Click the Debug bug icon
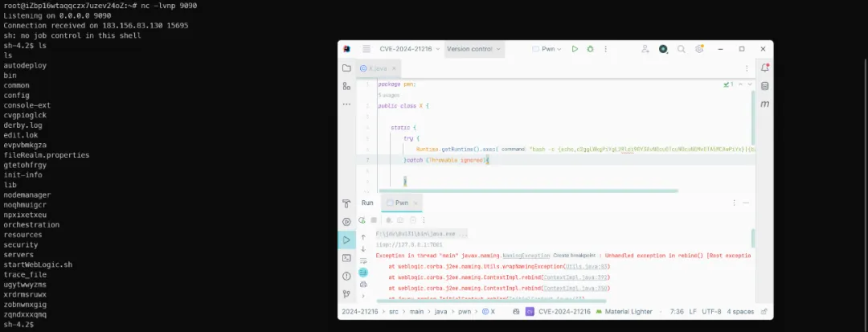Screen dimensions: 868x332 [x=591, y=49]
